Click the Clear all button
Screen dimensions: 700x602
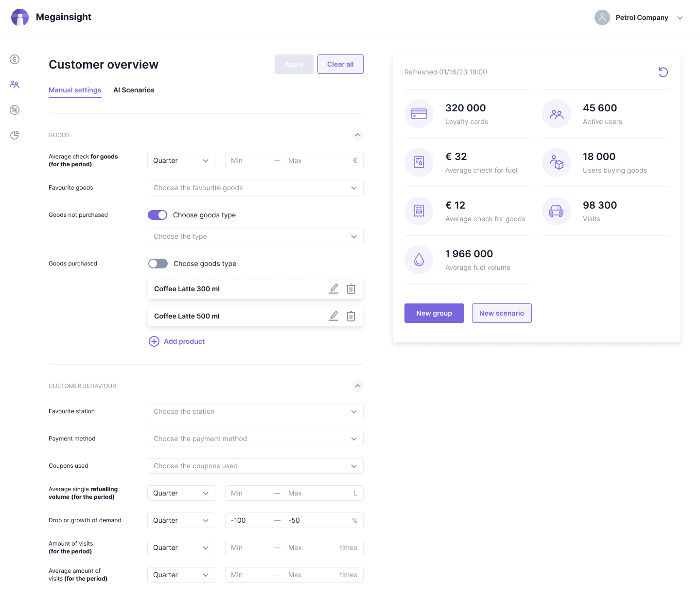[340, 64]
